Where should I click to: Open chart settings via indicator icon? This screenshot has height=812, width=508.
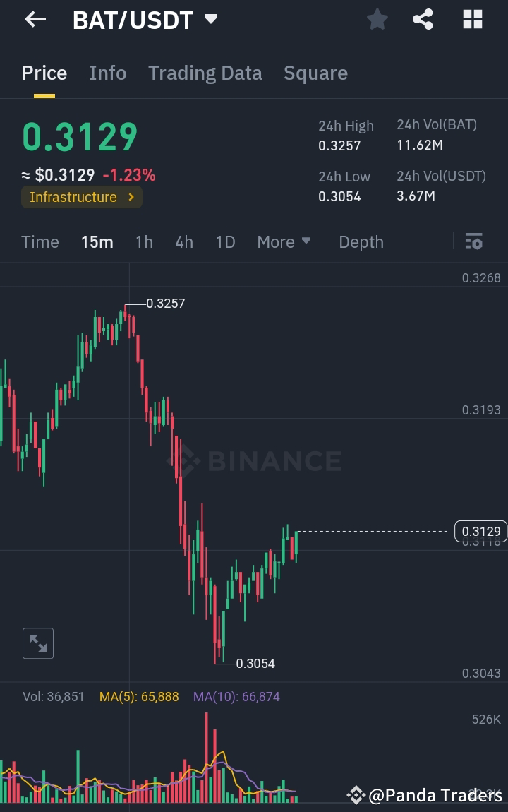click(x=473, y=241)
